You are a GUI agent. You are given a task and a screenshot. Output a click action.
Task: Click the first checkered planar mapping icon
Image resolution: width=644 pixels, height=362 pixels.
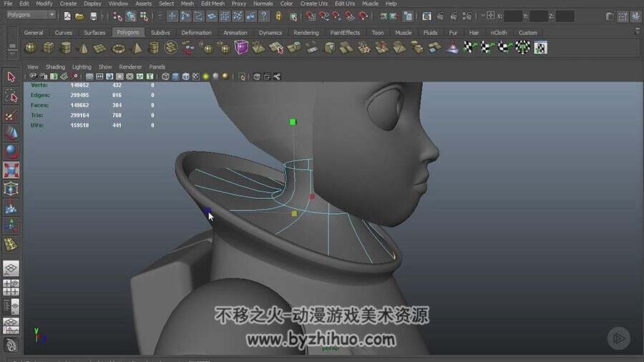pyautogui.click(x=470, y=48)
